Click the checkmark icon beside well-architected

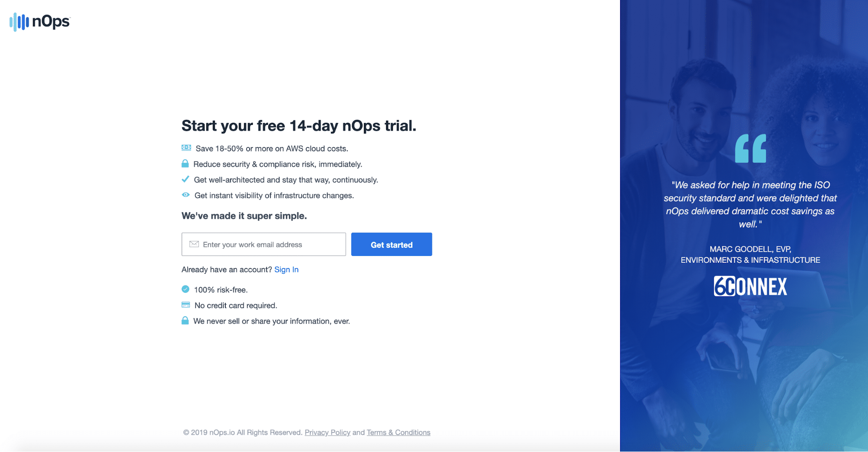pos(185,179)
